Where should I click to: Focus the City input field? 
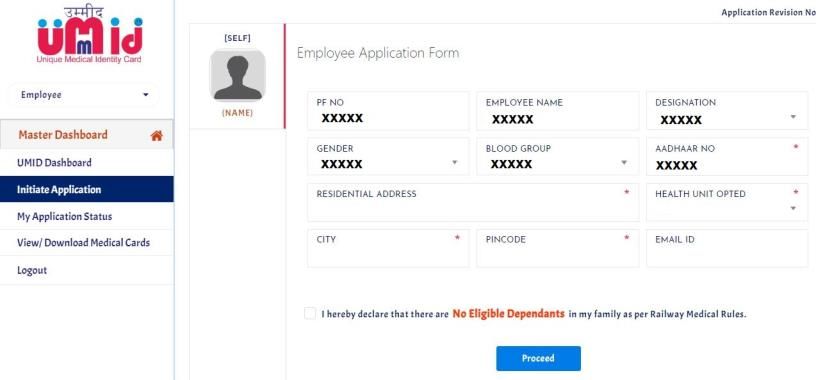point(388,248)
